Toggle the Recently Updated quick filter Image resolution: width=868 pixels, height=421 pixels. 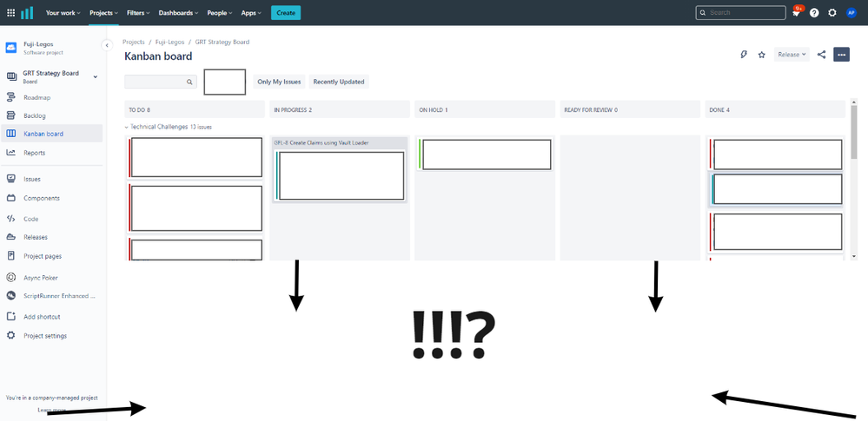(x=339, y=82)
